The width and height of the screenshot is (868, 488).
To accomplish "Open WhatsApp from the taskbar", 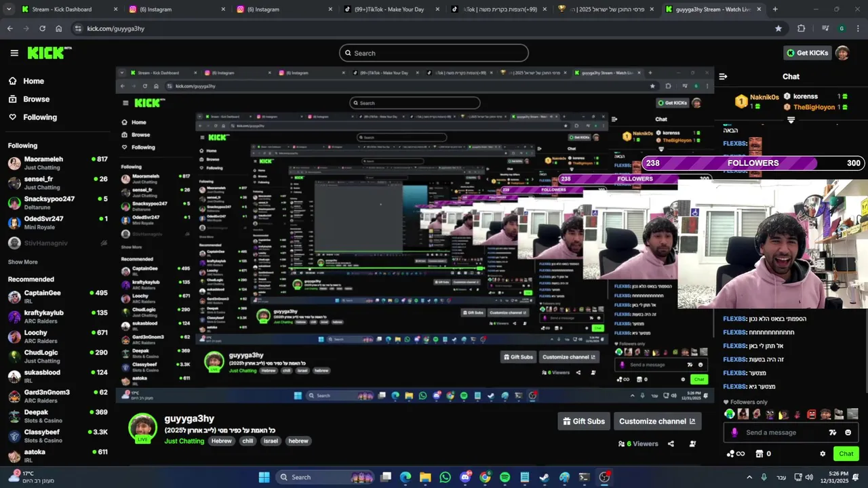I will (x=445, y=477).
